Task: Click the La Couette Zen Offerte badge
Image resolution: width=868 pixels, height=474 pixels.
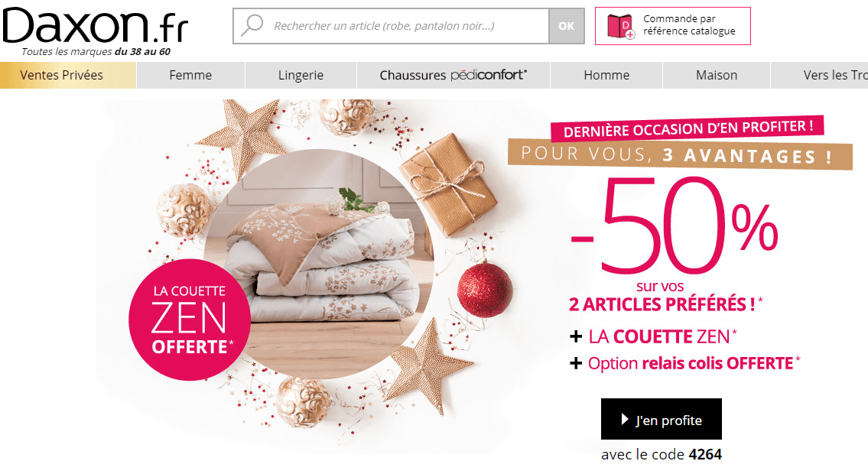Action: click(190, 320)
